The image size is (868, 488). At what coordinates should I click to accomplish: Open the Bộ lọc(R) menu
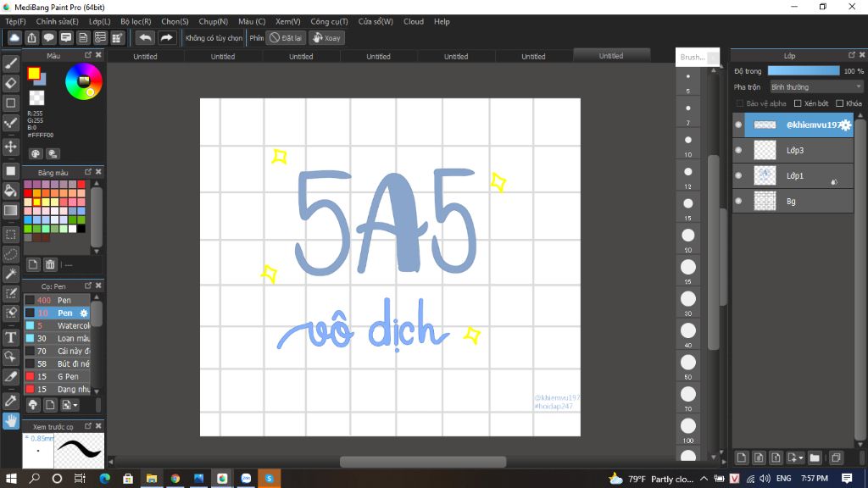136,21
